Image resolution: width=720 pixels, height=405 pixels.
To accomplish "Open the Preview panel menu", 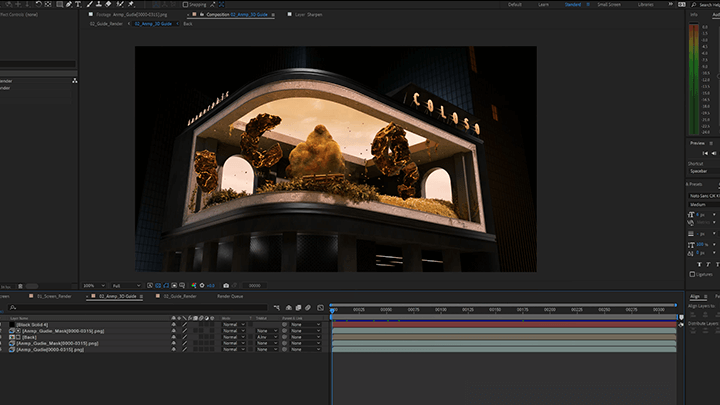I will coord(711,143).
